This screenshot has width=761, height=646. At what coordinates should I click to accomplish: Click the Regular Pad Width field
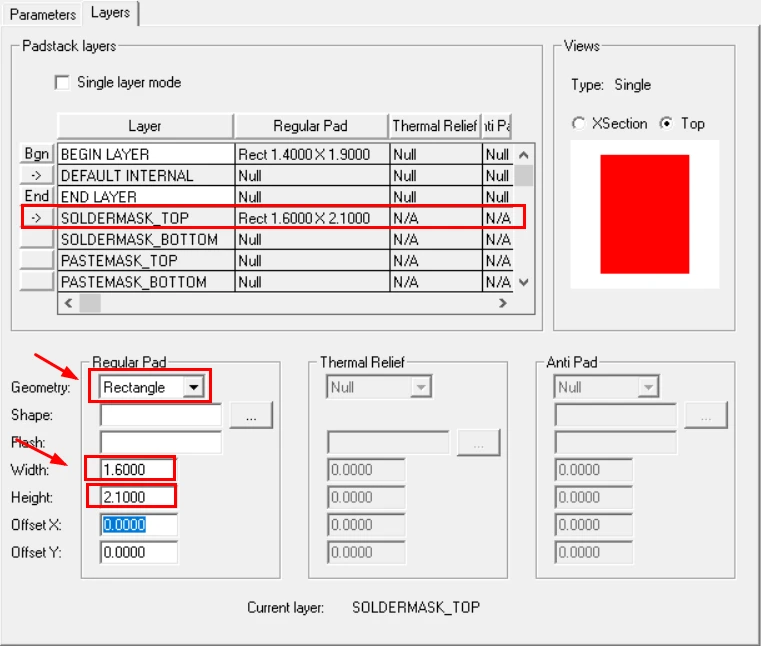click(138, 469)
